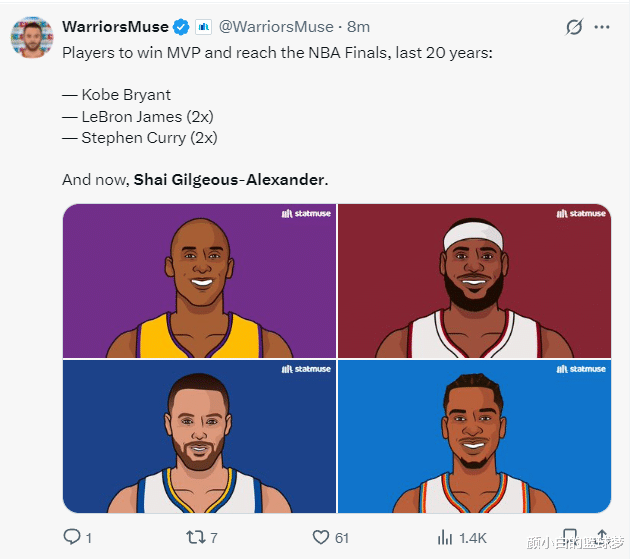Click the Grok slash-circle icon
Viewport: 632px width, 559px height.
(x=574, y=27)
